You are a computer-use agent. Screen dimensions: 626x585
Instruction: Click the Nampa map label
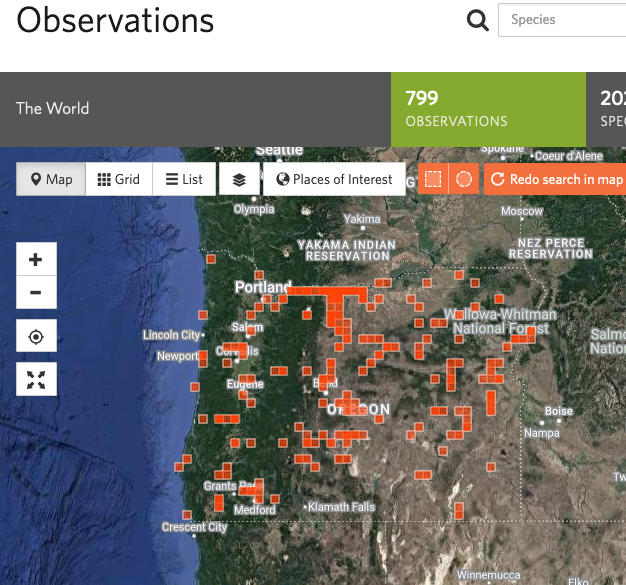(542, 433)
